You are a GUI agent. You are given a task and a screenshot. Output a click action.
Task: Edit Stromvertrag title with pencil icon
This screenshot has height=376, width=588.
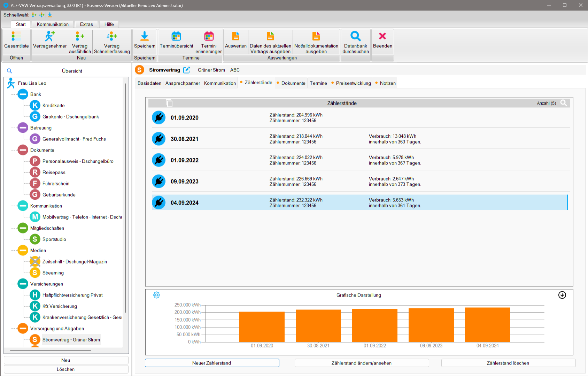click(x=187, y=70)
